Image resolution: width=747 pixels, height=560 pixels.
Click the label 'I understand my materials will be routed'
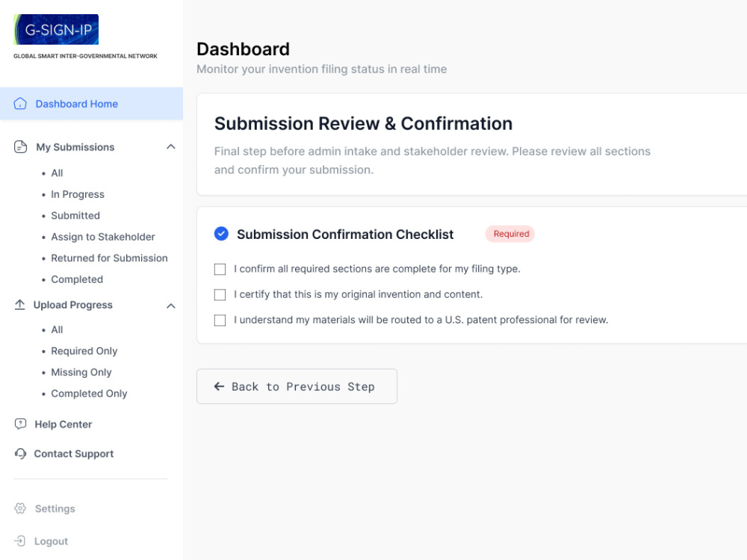point(421,320)
